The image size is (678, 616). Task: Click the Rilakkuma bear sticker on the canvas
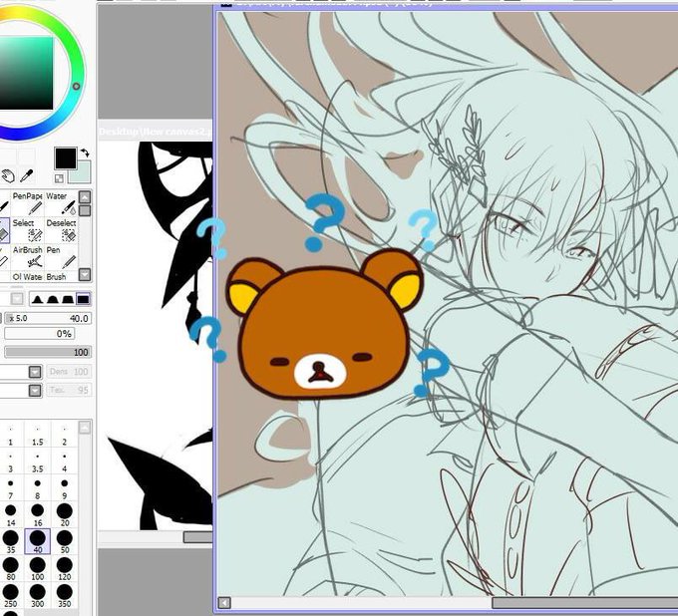pos(324,324)
